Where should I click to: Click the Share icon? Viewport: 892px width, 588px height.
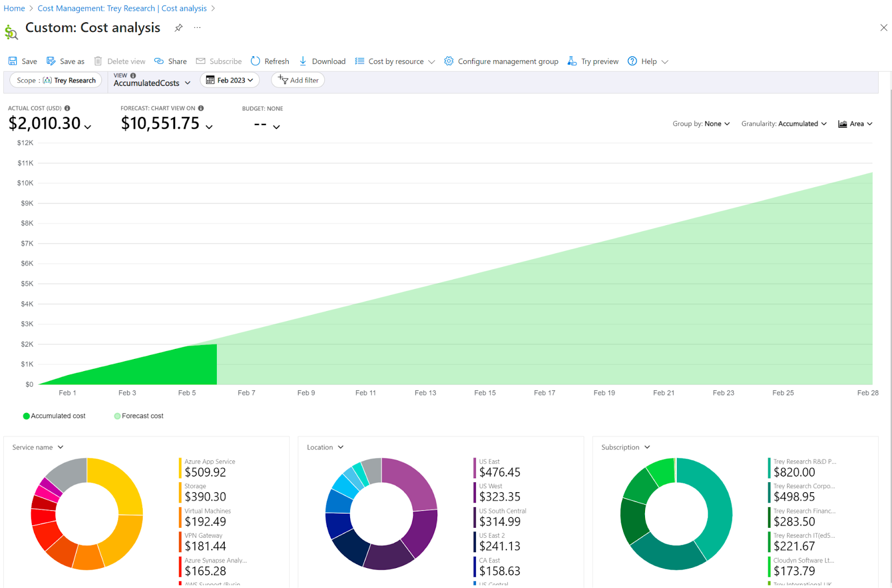pos(158,61)
